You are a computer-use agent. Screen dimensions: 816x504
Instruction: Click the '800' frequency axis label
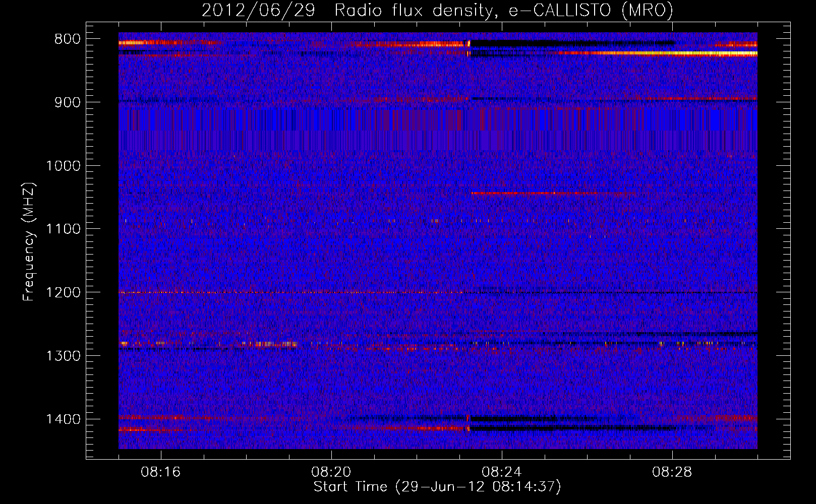pyautogui.click(x=67, y=39)
